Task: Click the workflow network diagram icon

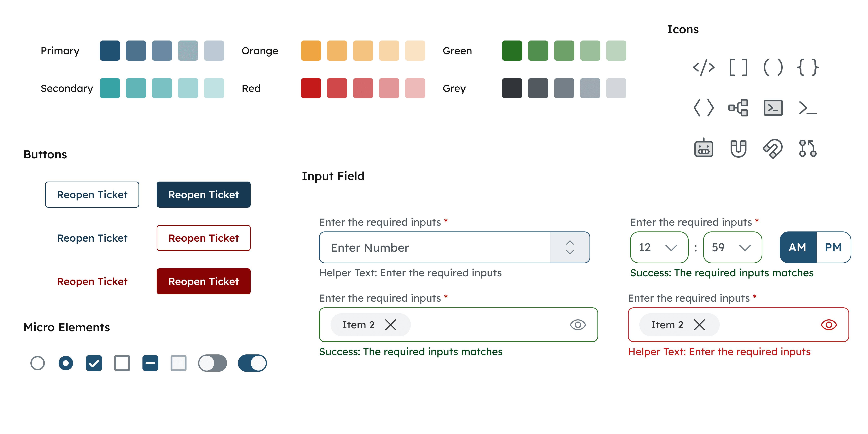Action: pos(738,108)
